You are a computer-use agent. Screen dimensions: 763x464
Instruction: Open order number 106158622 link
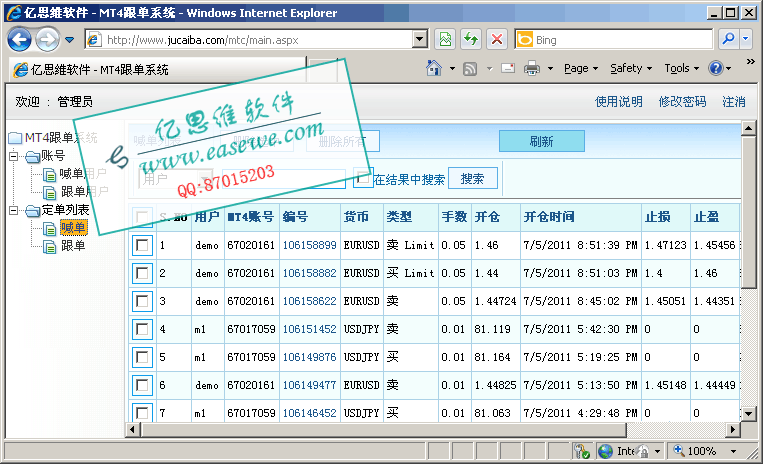coord(309,301)
